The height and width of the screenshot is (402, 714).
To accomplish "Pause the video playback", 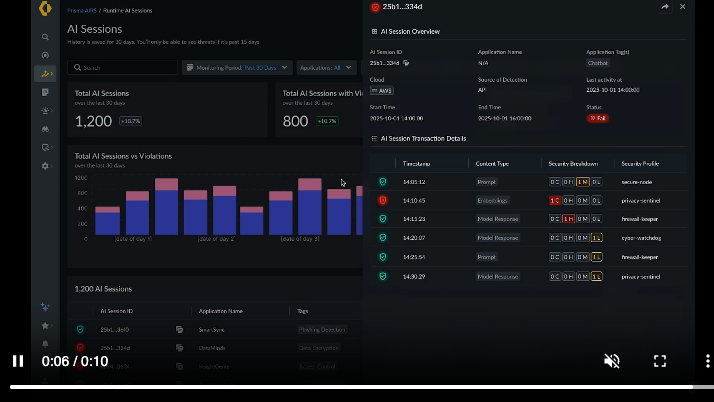I will click(x=18, y=361).
